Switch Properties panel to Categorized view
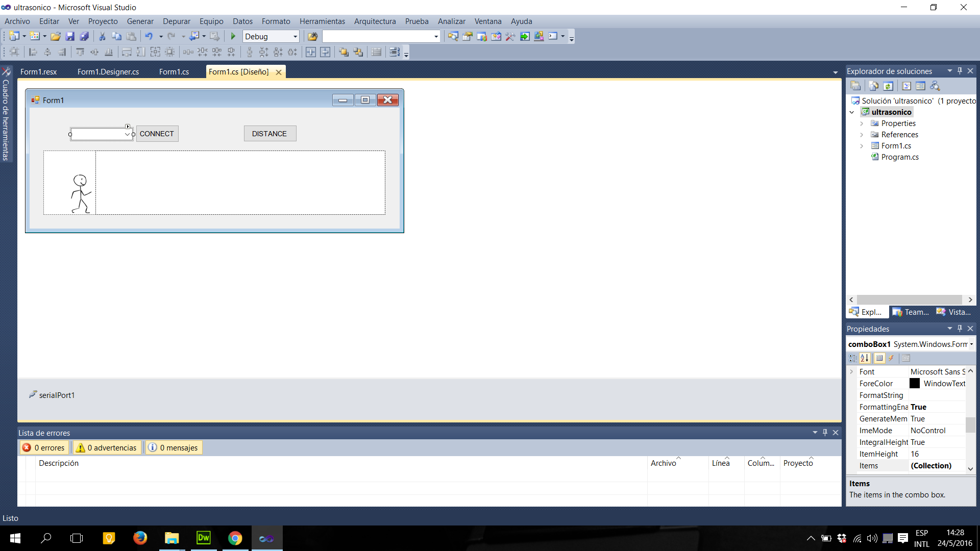 853,358
